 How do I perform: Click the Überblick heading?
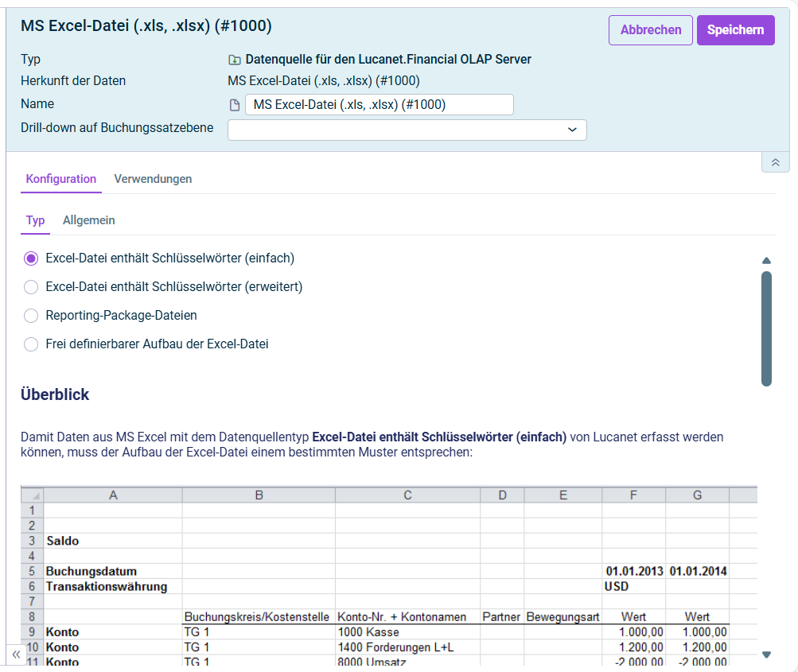pyautogui.click(x=55, y=394)
